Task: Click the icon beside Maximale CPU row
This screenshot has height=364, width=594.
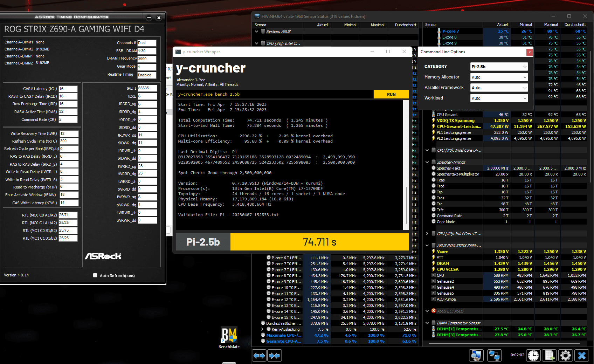Action: [x=263, y=335]
